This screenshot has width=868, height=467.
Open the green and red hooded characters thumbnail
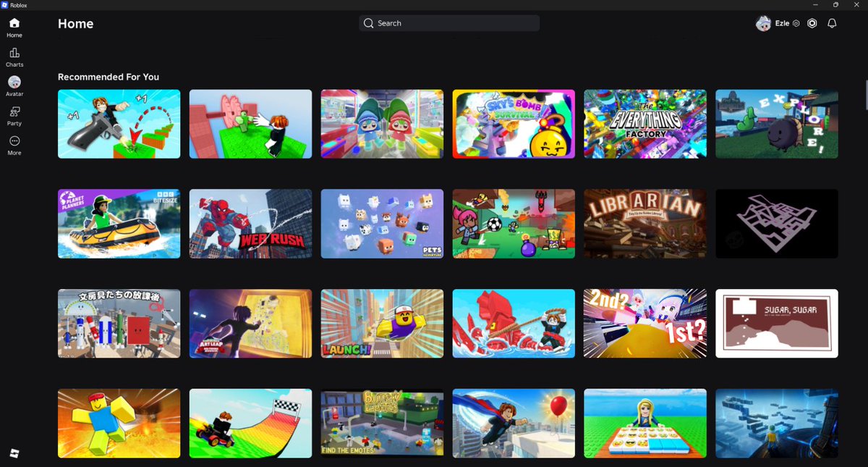(x=382, y=124)
